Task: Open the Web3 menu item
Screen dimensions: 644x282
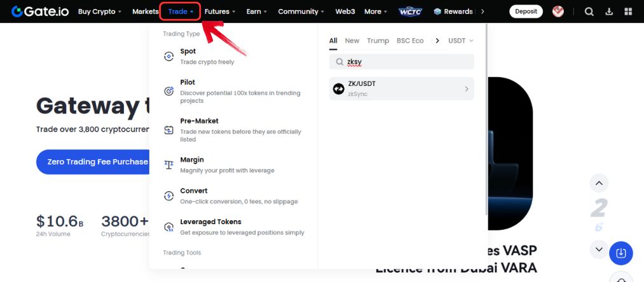Action: 345,11
